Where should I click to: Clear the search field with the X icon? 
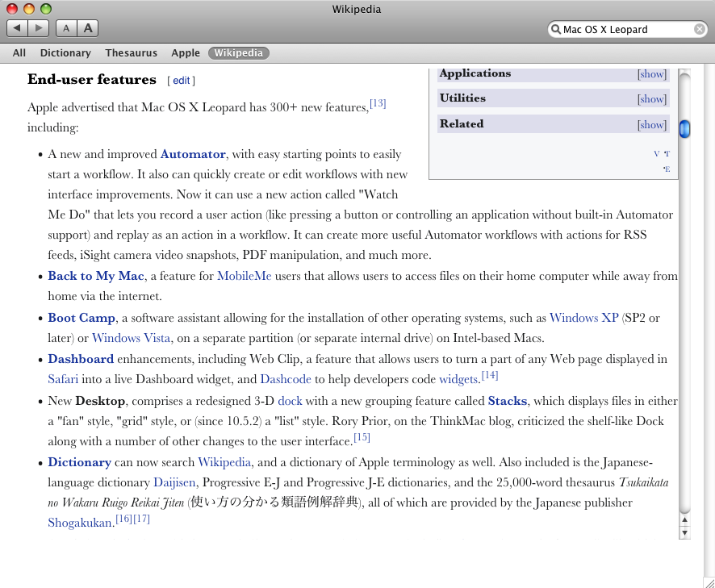click(699, 30)
